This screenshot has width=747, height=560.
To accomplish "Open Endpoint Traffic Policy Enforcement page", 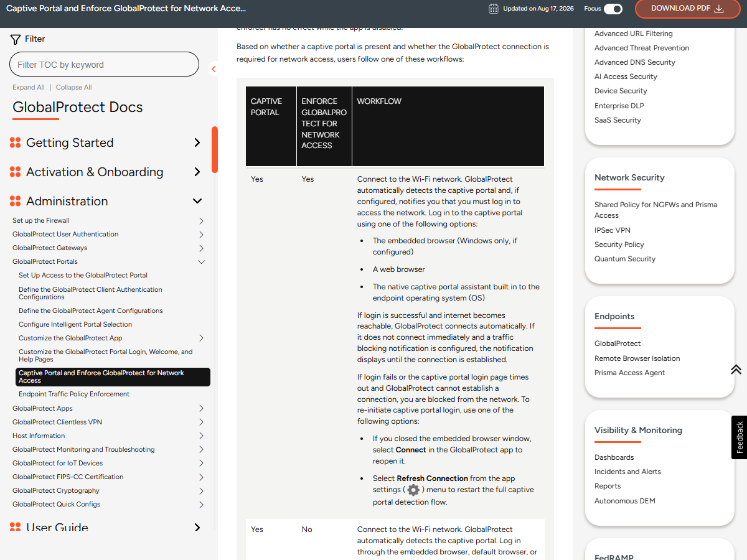I will click(x=74, y=394).
